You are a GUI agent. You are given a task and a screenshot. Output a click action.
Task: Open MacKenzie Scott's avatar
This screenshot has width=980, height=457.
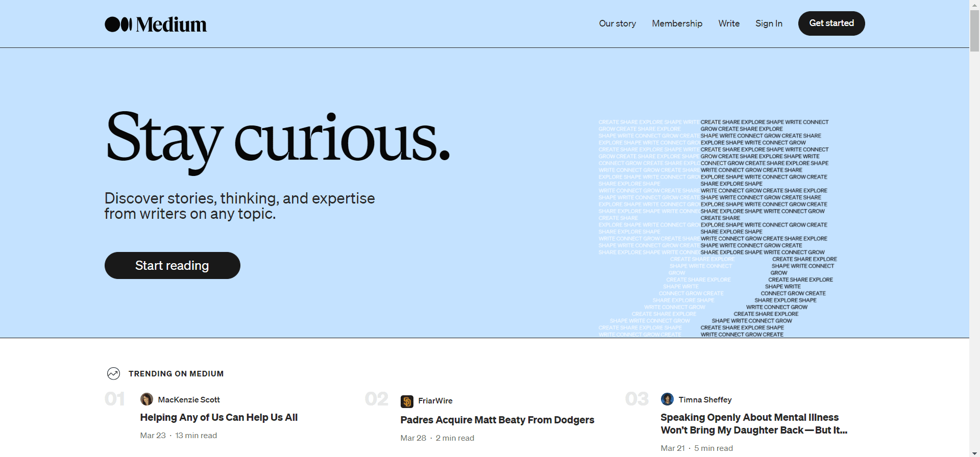[x=146, y=399]
